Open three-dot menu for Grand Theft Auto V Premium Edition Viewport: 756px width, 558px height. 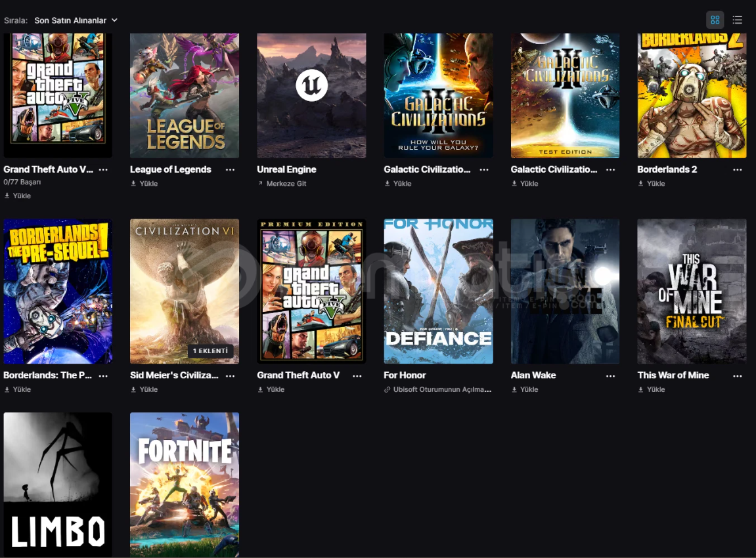coord(357,376)
